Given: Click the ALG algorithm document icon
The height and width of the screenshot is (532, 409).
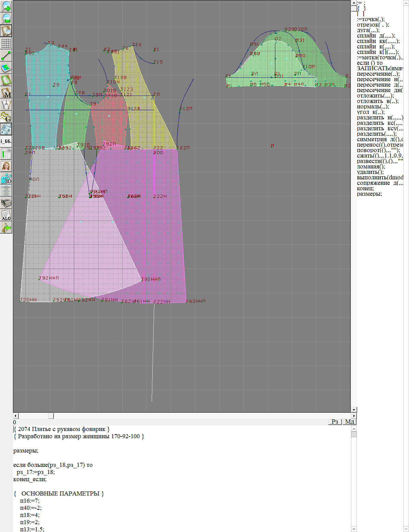Looking at the screenshot, I should tap(6, 215).
